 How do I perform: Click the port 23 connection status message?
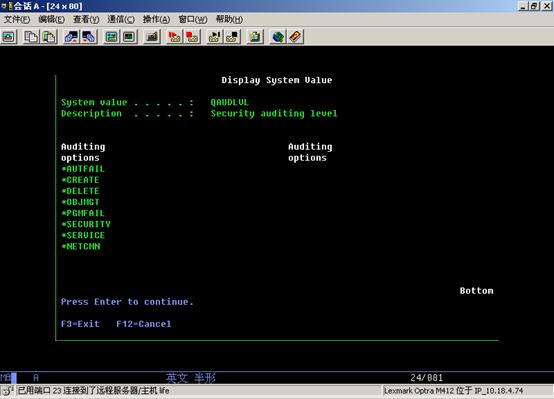click(94, 391)
